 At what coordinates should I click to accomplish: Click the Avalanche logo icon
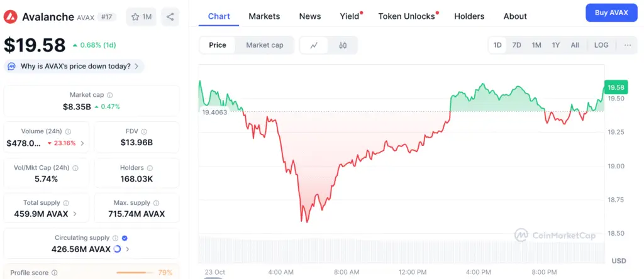pos(11,16)
